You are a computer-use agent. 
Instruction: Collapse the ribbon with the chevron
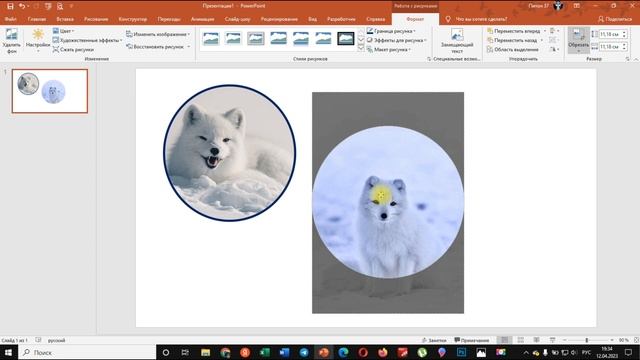point(636,59)
